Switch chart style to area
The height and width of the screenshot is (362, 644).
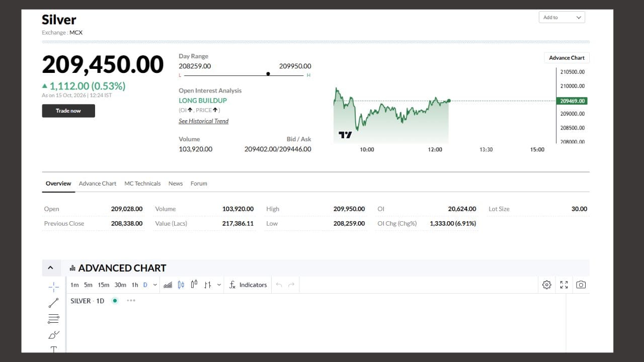[168, 285]
